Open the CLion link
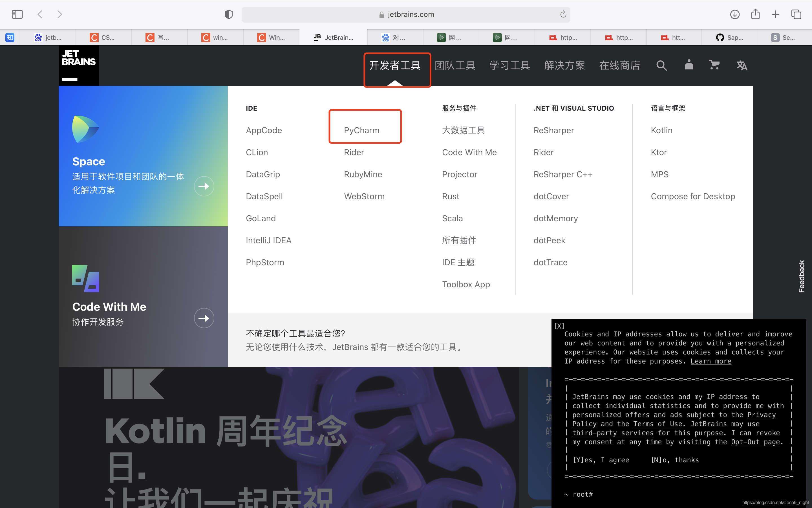The image size is (812, 508). click(257, 152)
